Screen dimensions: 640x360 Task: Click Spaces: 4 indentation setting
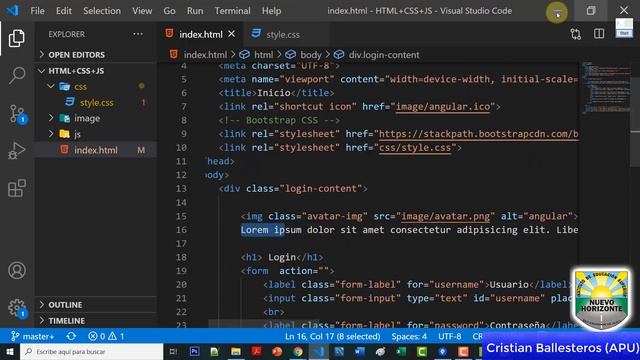[409, 336]
